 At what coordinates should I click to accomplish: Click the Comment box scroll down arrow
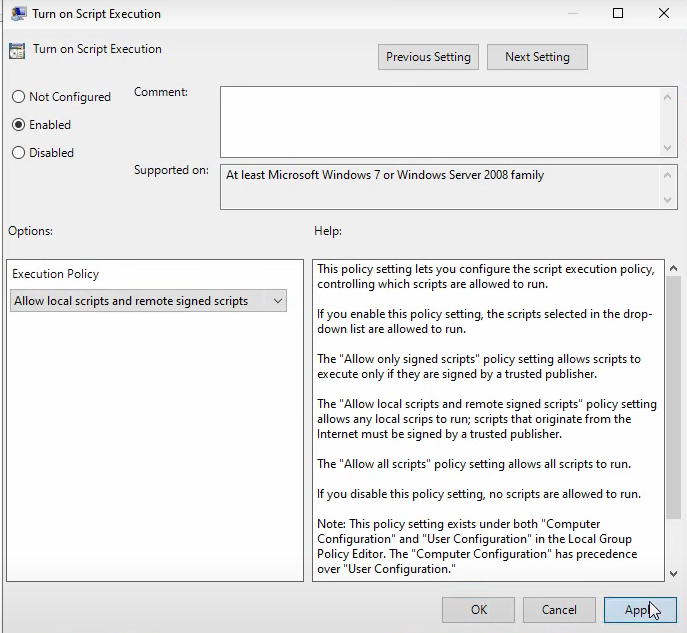667,148
